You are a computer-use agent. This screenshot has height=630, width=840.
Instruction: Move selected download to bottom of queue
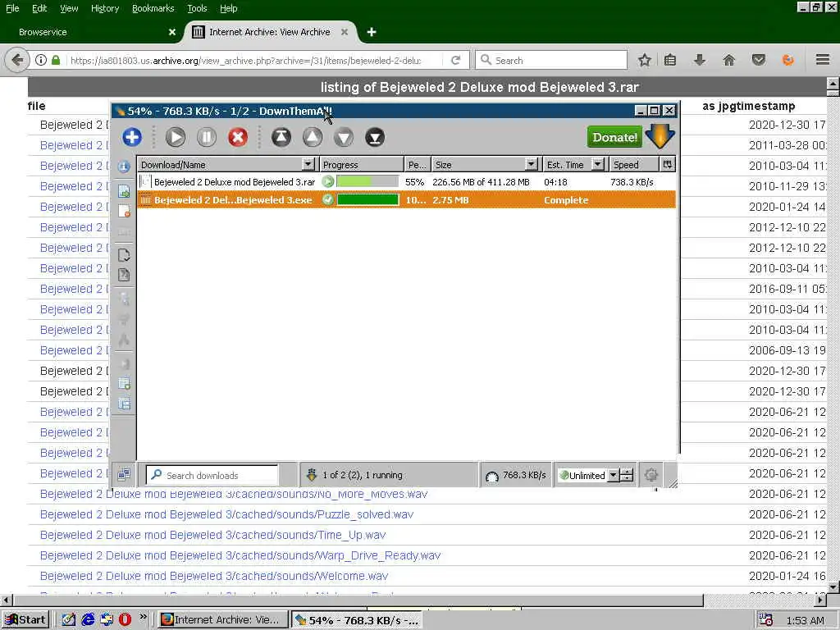tap(375, 137)
